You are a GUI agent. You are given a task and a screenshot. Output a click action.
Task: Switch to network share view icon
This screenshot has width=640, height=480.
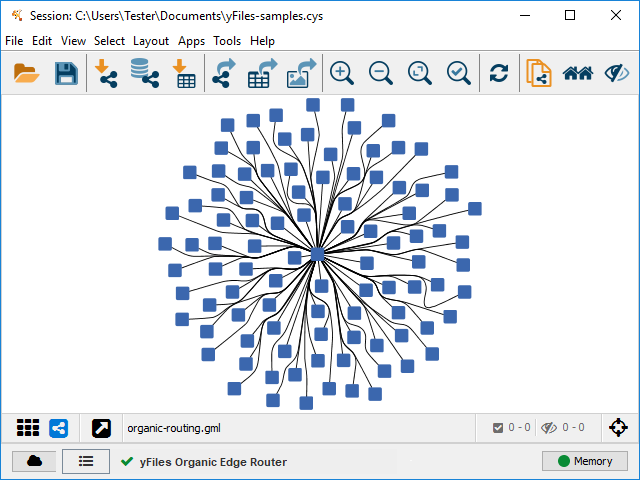pos(58,428)
